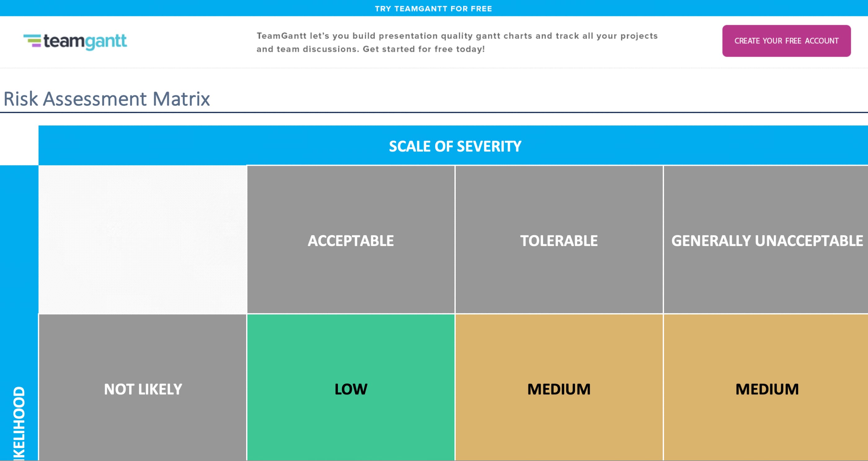Select the blank top-left matrix cell
Viewport: 868px width, 461px height.
point(143,239)
